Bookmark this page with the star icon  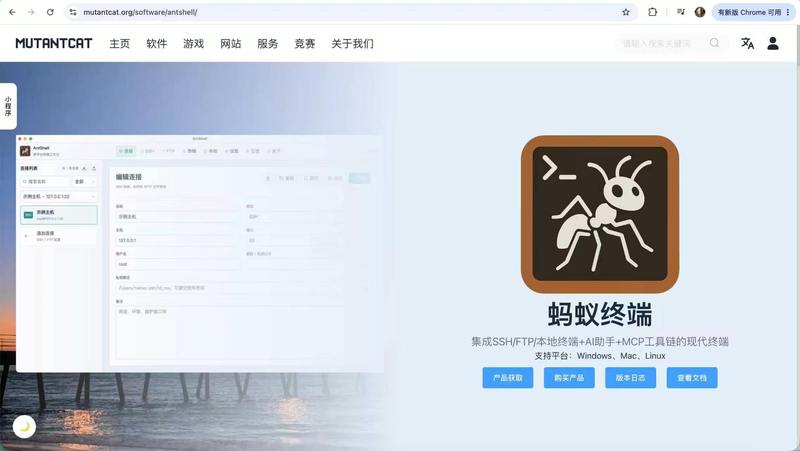tap(626, 12)
